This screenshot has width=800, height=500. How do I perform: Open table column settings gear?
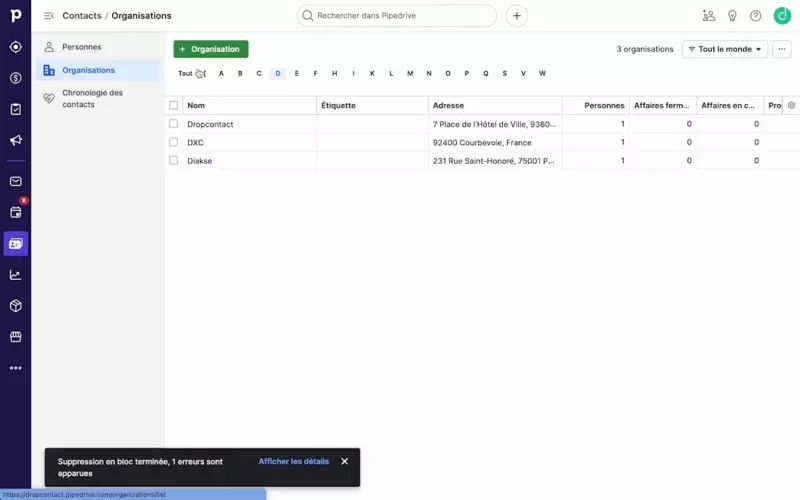tap(791, 105)
